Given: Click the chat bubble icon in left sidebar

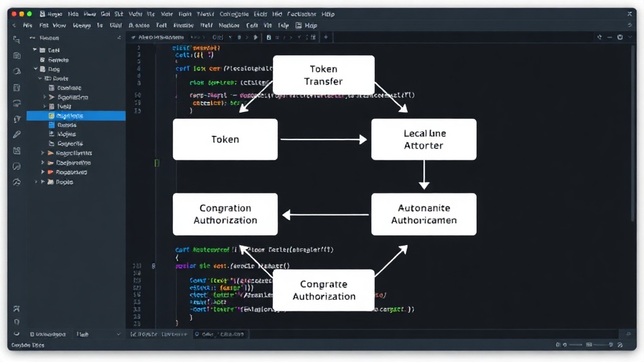Looking at the screenshot, I should coord(17,166).
